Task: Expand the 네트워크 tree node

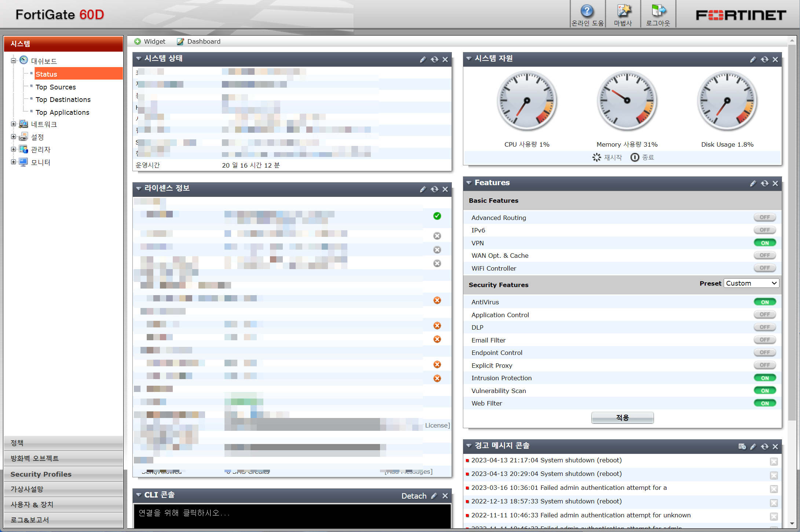Action: [x=14, y=124]
